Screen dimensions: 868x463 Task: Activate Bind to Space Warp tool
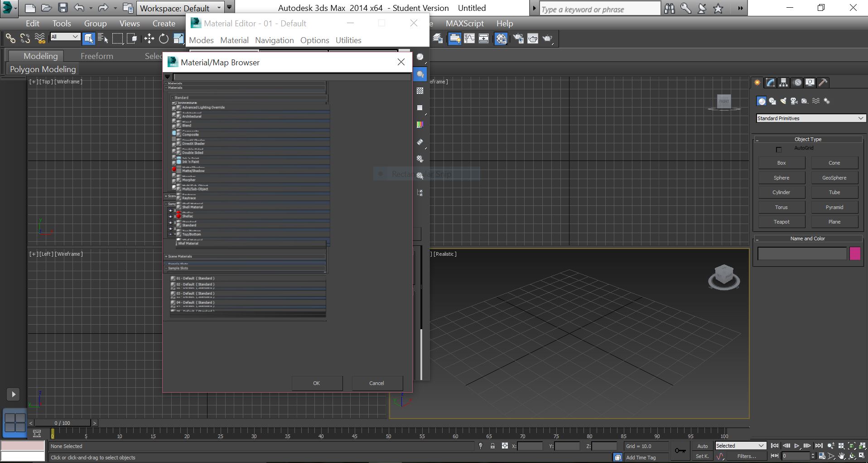[40, 39]
